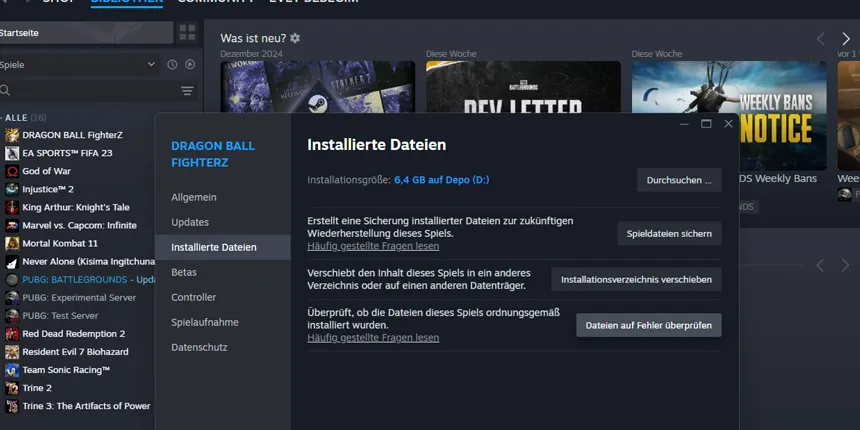The image size is (860, 430).
Task: Click the Durchsuchen button
Action: point(679,180)
